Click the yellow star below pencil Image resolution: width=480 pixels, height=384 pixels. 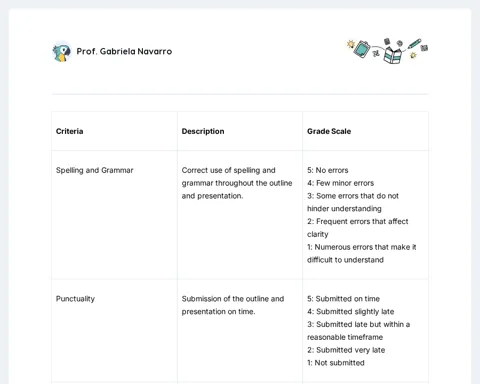[x=413, y=55]
